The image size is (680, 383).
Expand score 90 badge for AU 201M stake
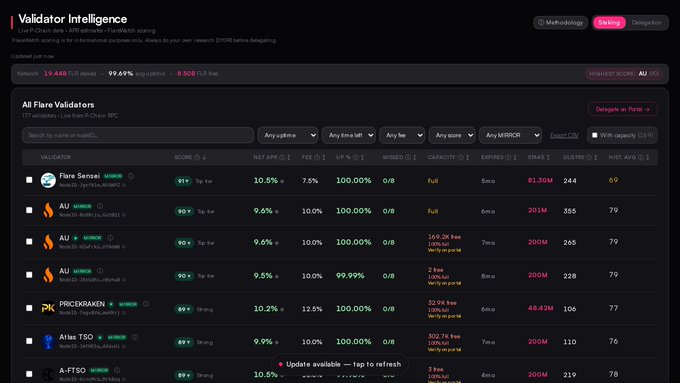[183, 212]
